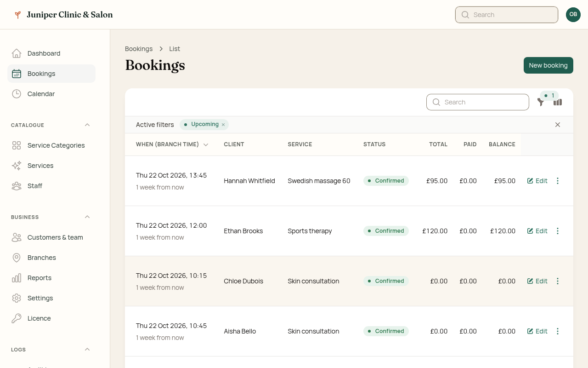Screen dimensions: 588x368
Task: Click the Reports bar chart icon
Action: pyautogui.click(x=17, y=278)
